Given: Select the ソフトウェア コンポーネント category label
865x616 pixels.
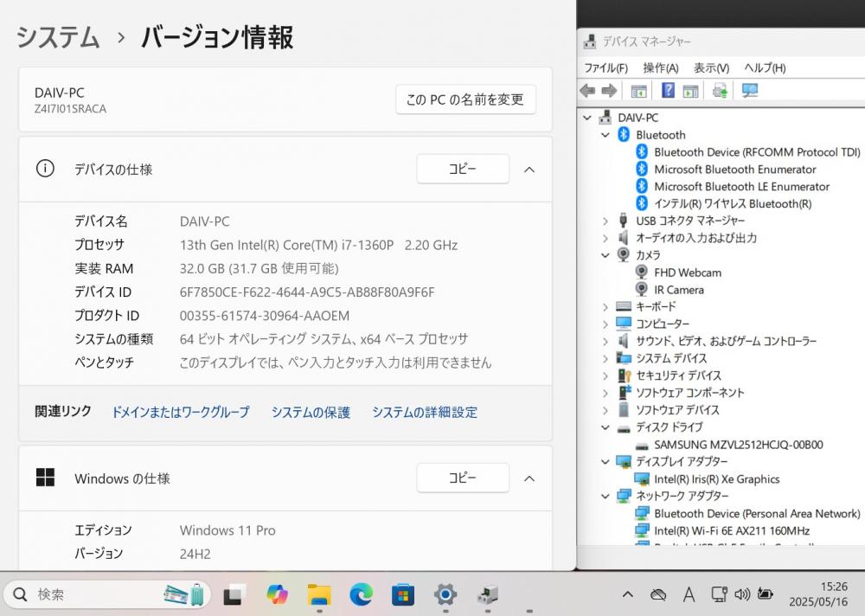Looking at the screenshot, I should point(689,393).
